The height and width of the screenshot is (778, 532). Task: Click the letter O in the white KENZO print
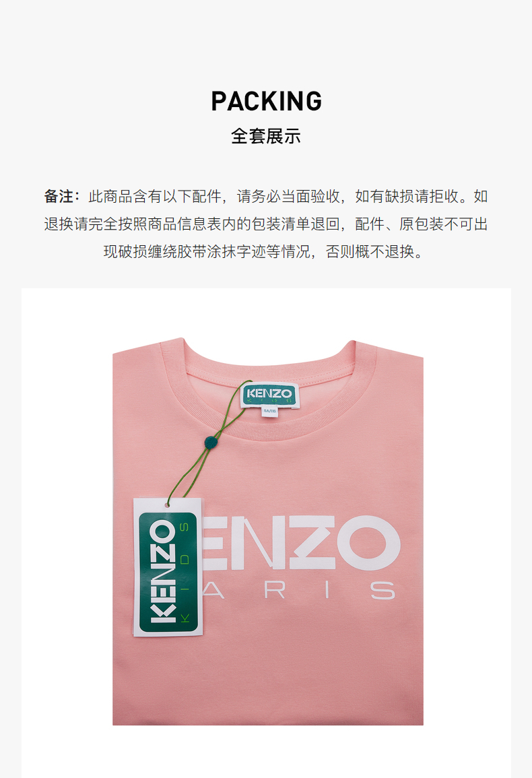(369, 542)
